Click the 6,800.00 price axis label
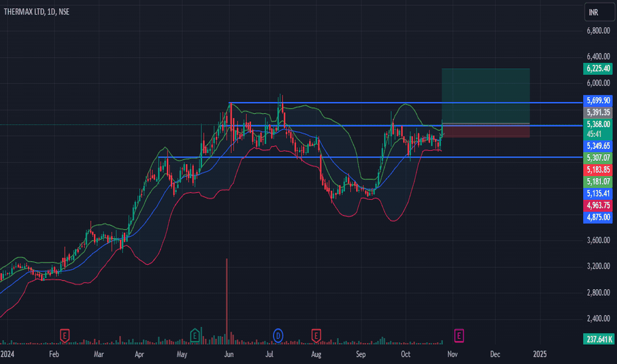Image resolution: width=617 pixels, height=364 pixels. (598, 30)
